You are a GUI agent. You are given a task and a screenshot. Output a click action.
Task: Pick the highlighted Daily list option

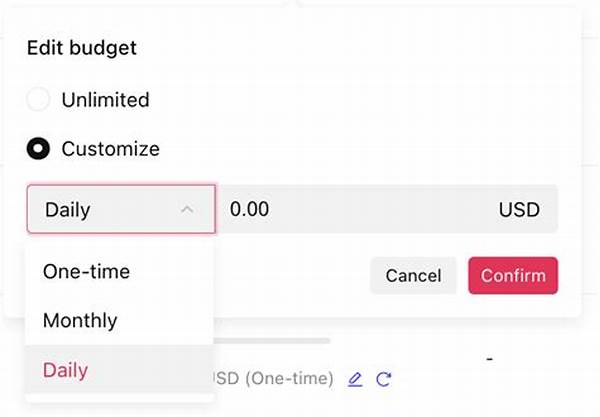(x=119, y=370)
